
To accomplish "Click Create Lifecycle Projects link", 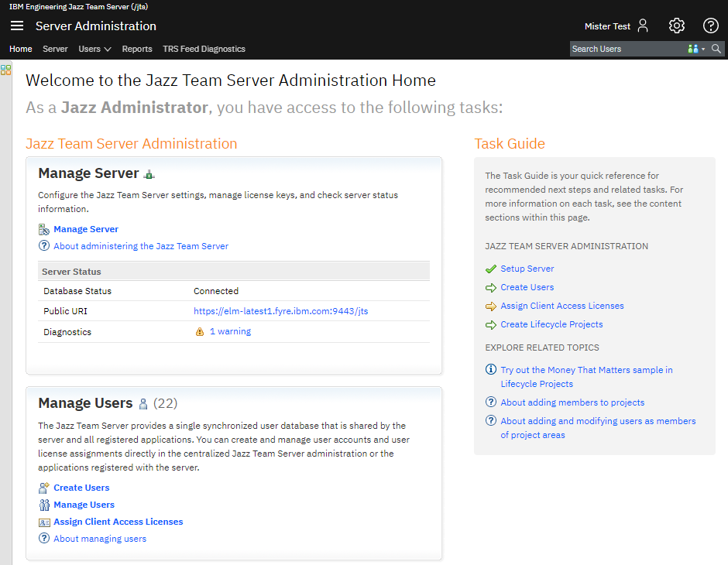I will pyautogui.click(x=551, y=324).
